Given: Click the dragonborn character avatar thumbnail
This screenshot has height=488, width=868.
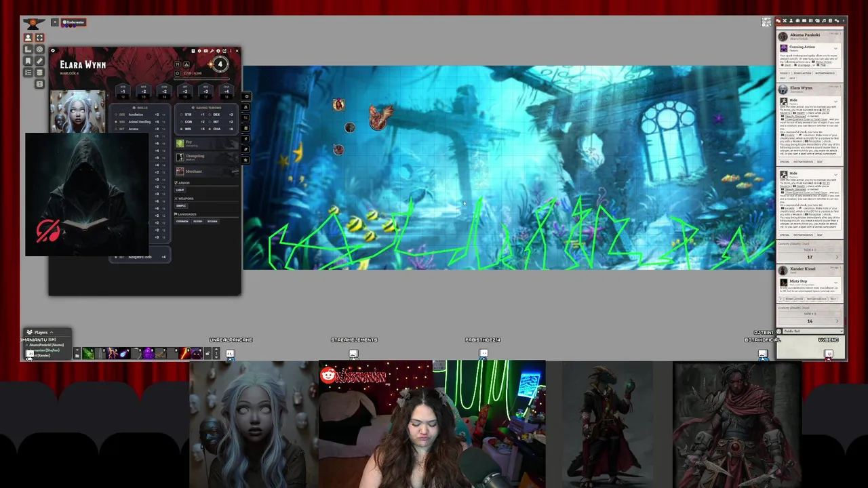Looking at the screenshot, I should 608,424.
